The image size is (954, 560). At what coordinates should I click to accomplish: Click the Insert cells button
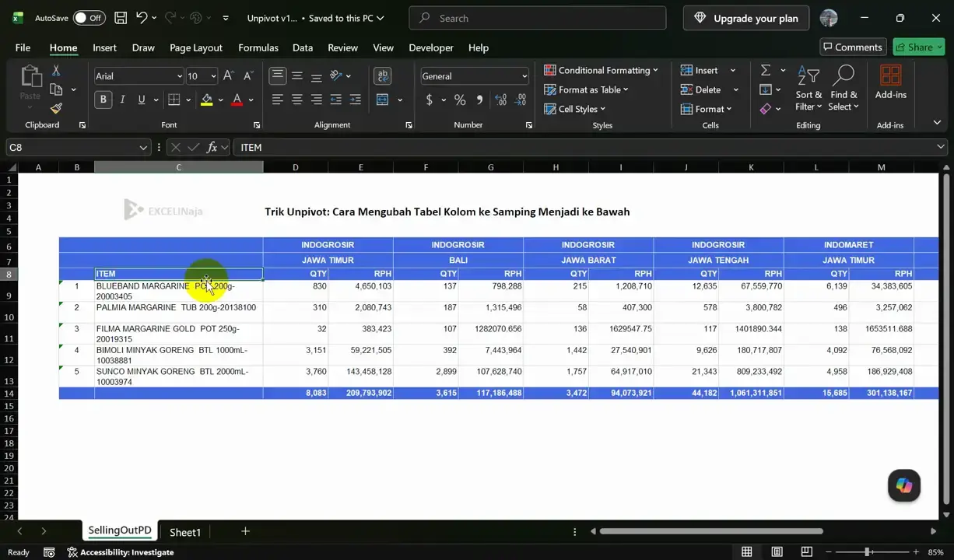tap(699, 70)
